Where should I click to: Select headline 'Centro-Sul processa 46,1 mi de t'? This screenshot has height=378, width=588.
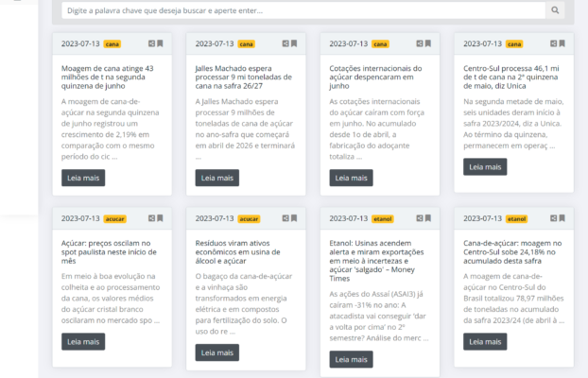click(x=511, y=77)
